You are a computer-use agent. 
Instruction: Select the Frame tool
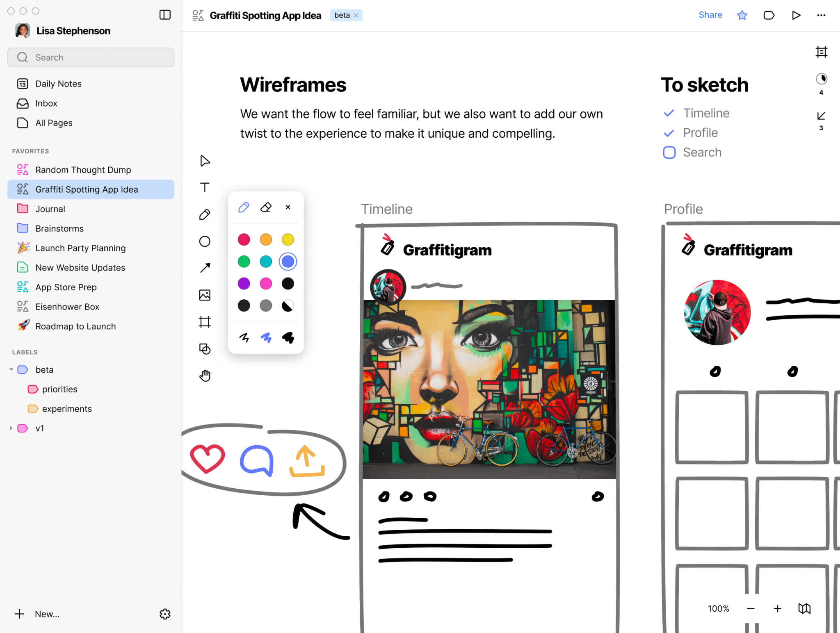pos(205,322)
